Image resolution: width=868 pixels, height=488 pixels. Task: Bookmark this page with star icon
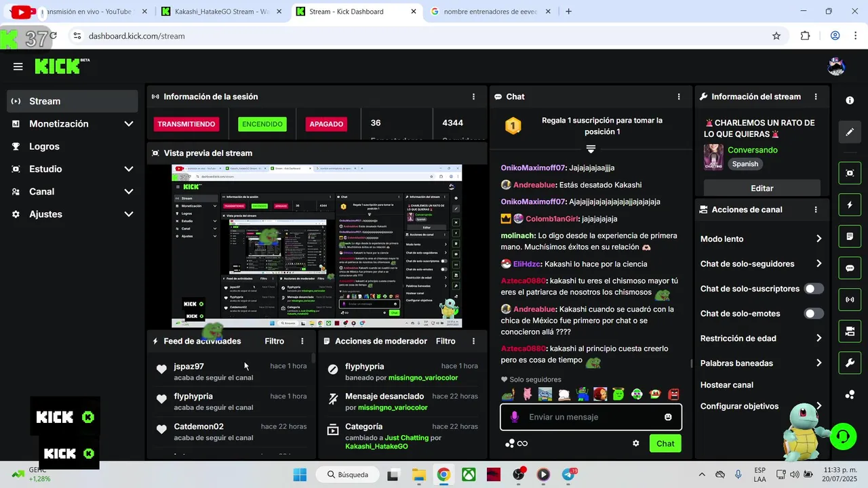coord(776,36)
